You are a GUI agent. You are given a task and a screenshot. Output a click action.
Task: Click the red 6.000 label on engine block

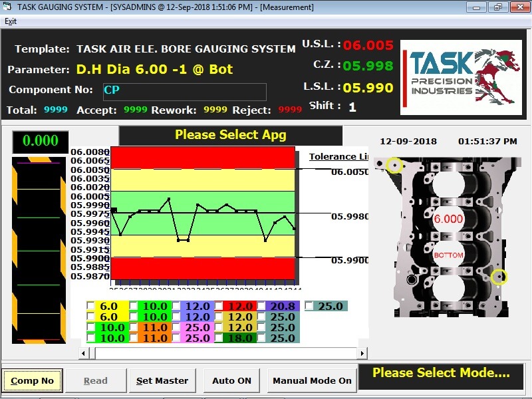click(x=448, y=219)
